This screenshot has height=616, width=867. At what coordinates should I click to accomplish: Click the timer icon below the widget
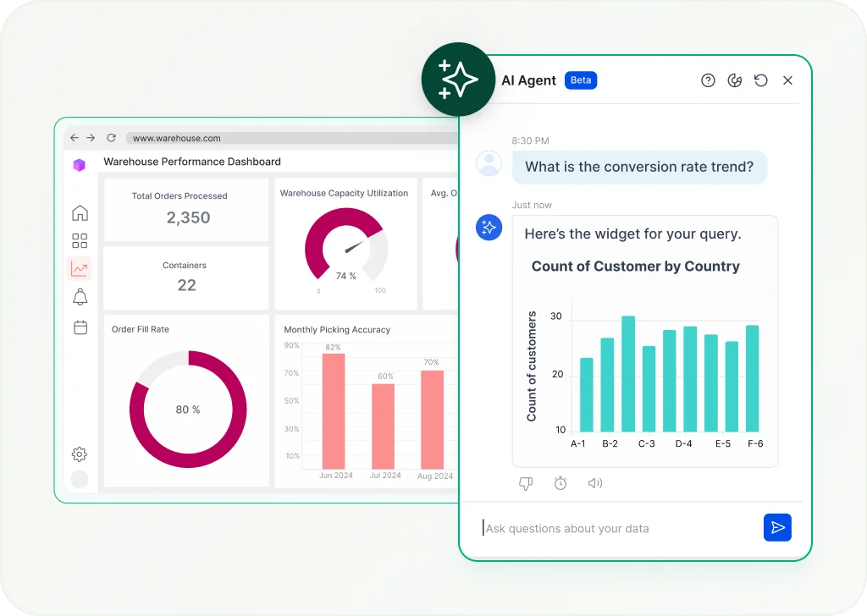(561, 482)
